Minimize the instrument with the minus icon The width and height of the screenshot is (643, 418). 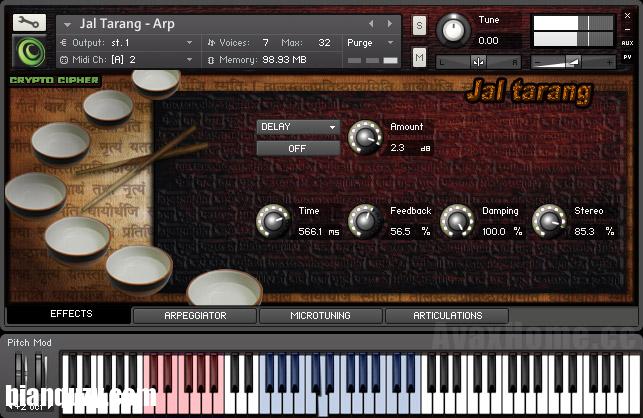tap(627, 30)
